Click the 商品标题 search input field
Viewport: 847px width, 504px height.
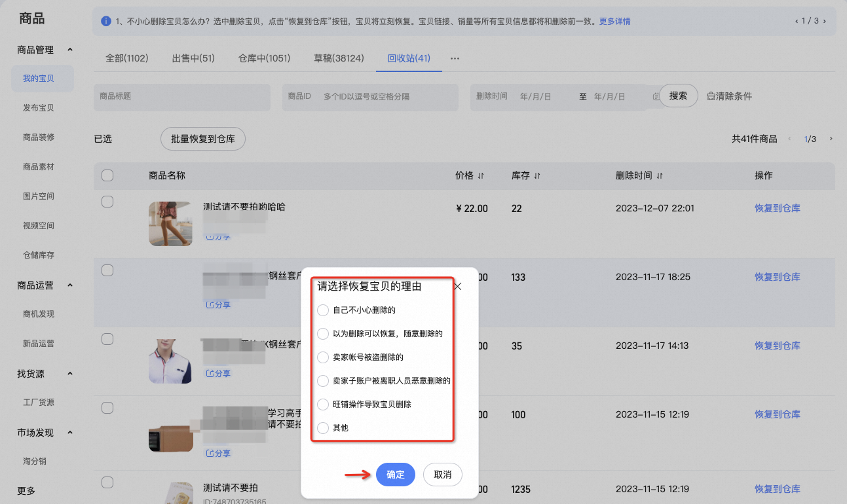[x=181, y=97]
